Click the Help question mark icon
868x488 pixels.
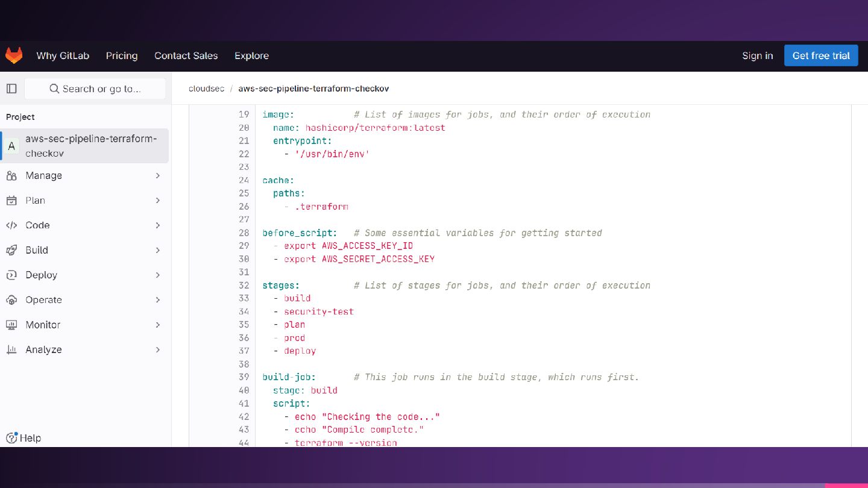(11, 438)
